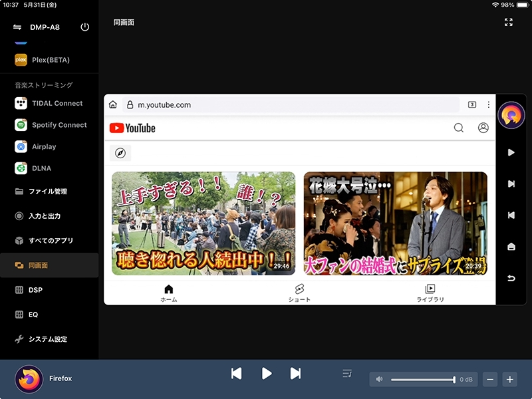
Task: Select YouTube ショート tab
Action: pos(299,293)
